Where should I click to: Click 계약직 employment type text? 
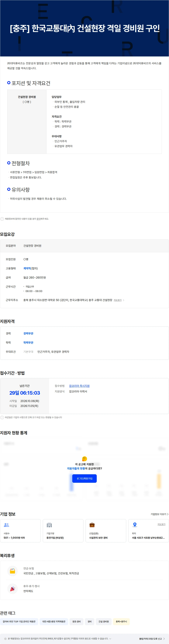click(x=27, y=268)
